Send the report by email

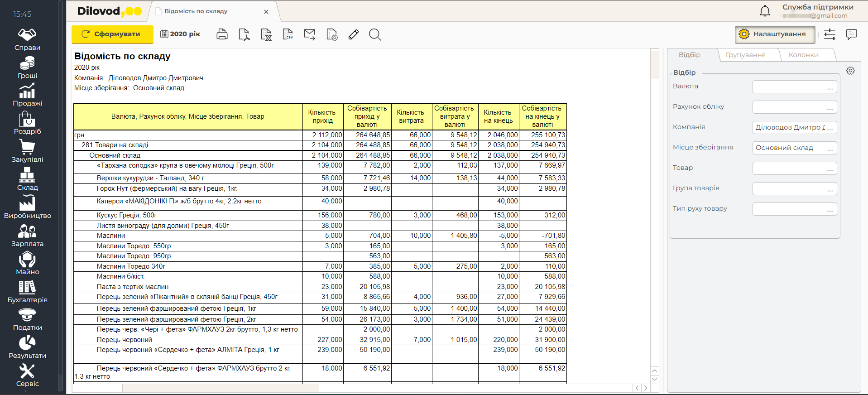pyautogui.click(x=310, y=34)
